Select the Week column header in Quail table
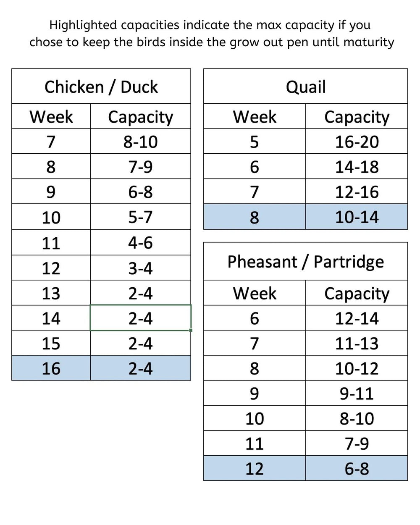The height and width of the screenshot is (525, 420). pyautogui.click(x=255, y=116)
